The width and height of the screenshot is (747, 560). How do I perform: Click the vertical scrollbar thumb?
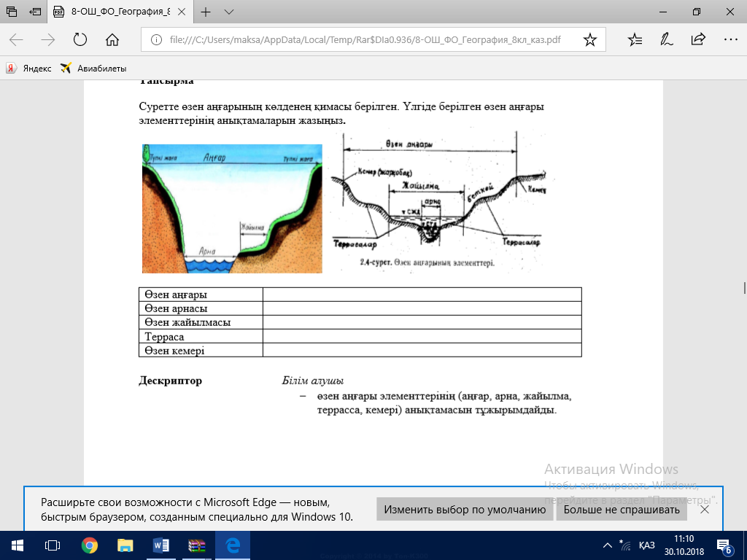coord(743,287)
